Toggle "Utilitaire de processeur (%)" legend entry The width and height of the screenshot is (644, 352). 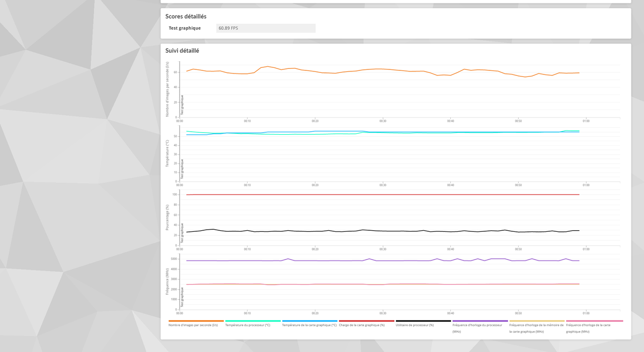point(423,323)
